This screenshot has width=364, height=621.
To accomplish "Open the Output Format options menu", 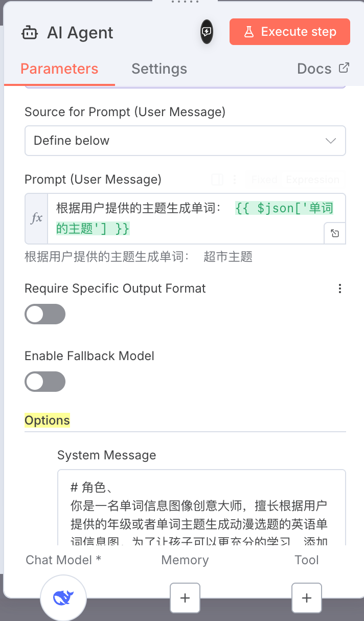I will pos(340,289).
